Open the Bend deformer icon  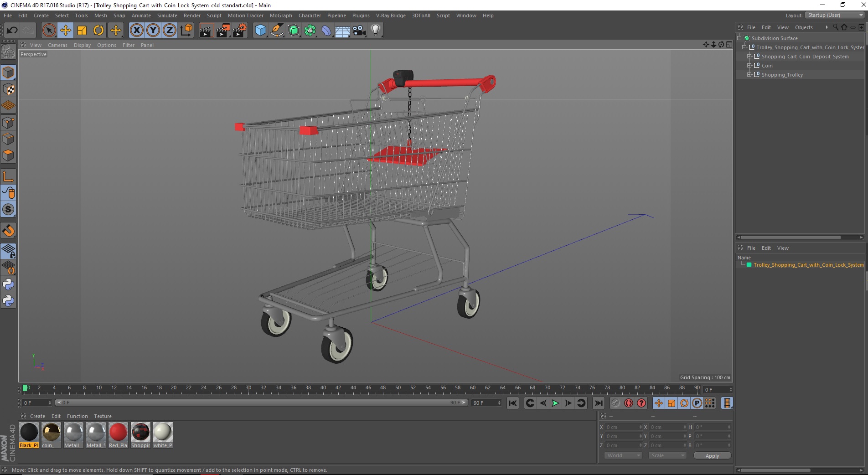point(326,31)
